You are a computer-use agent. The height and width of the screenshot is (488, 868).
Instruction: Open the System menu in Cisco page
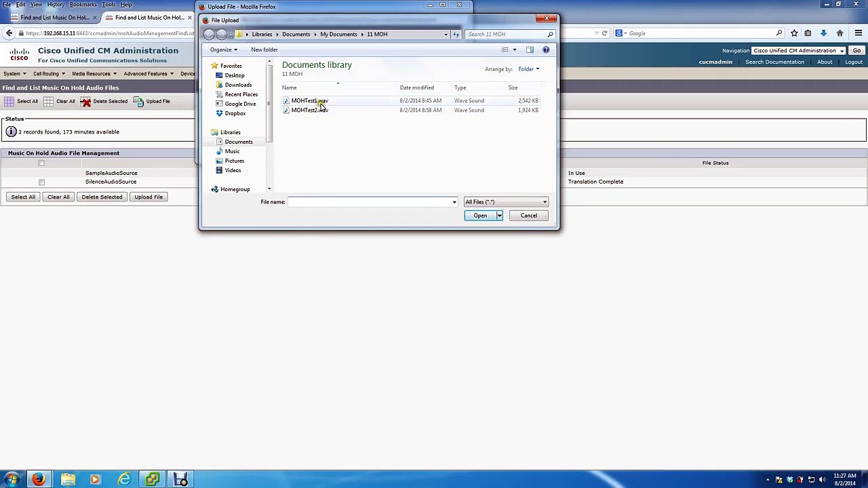14,73
